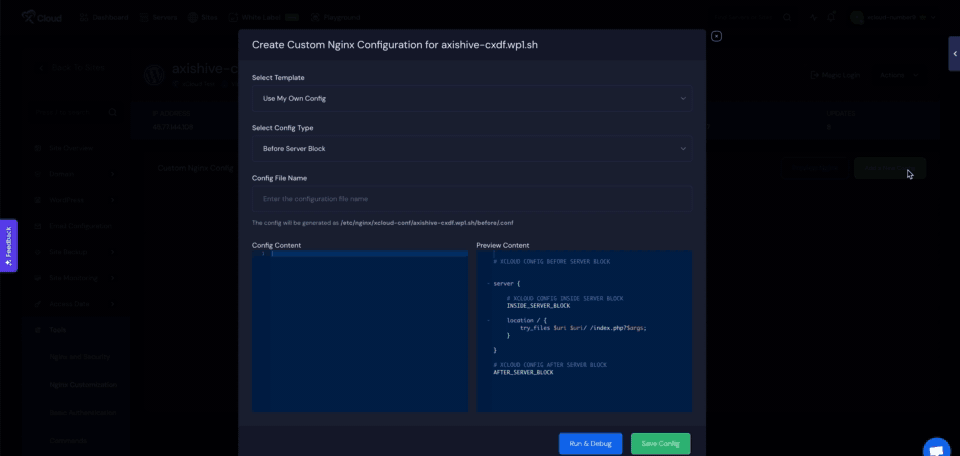Image resolution: width=960 pixels, height=456 pixels.
Task: Expand the WordPress sidebar section
Action: coord(74,200)
